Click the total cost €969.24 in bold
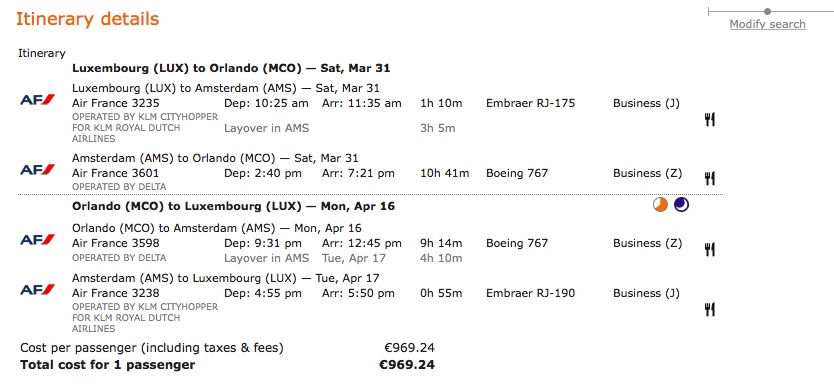Screen dimensions: 834x388 407,365
